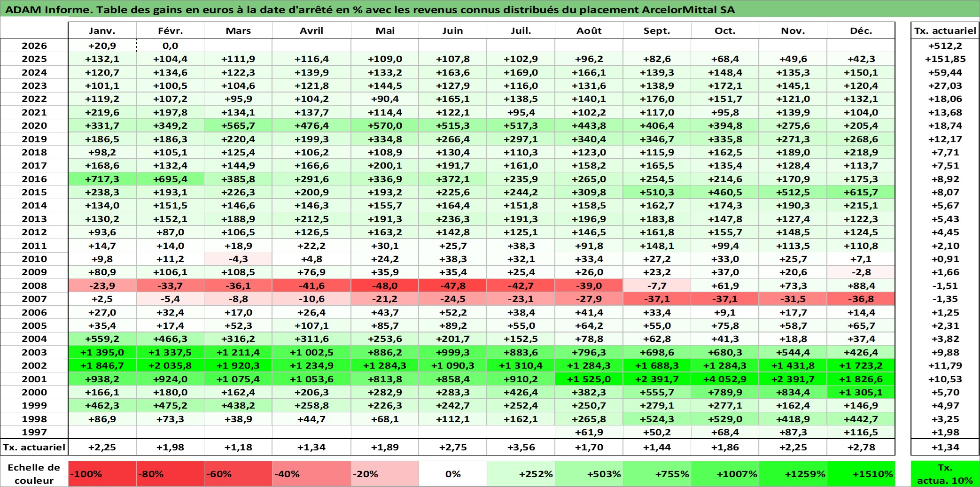
Task: Select the +2 035,8 cell for February 2002
Action: [x=170, y=365]
